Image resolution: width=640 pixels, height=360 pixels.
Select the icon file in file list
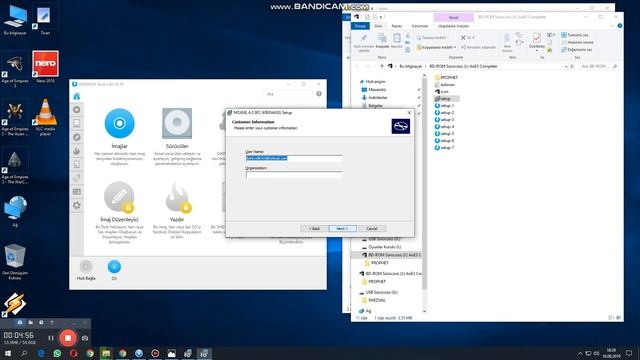tap(442, 91)
